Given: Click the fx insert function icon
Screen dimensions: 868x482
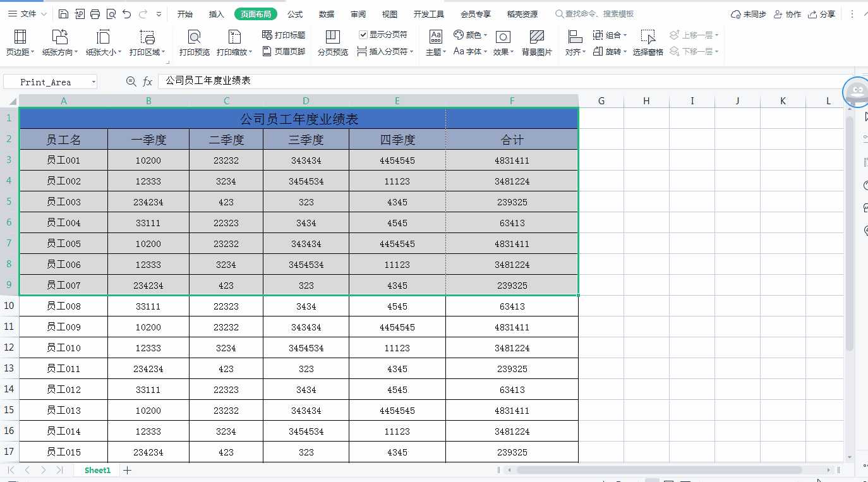Looking at the screenshot, I should (x=148, y=81).
